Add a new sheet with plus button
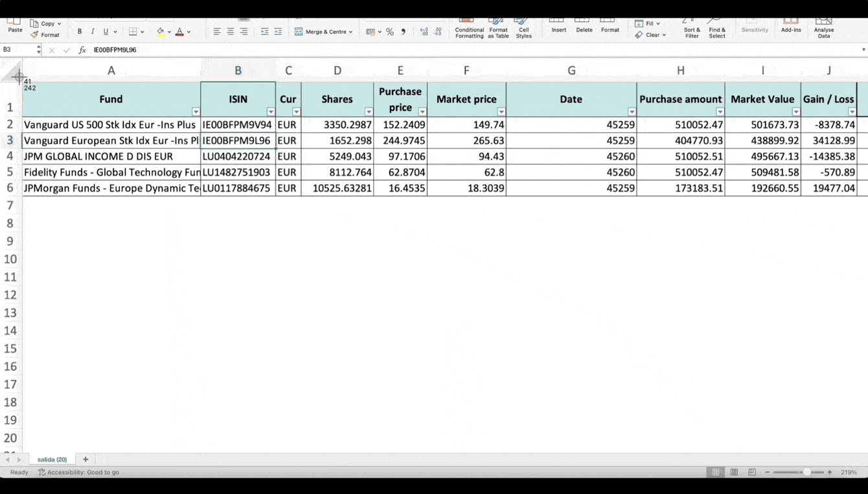This screenshot has height=494, width=868. 85,459
